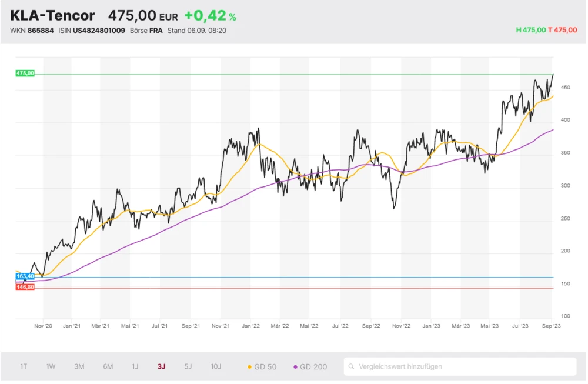Display the 10J long-term chart
Viewport: 588px width, 384px height.
click(x=216, y=366)
